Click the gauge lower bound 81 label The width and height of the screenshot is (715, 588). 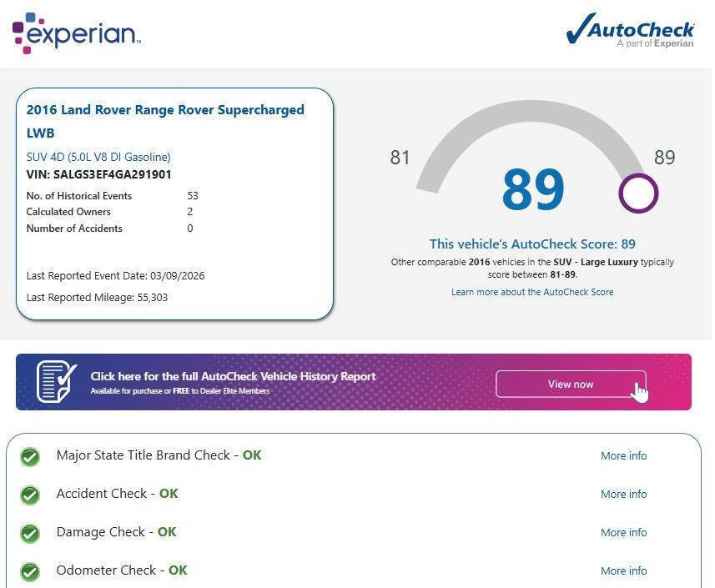400,158
